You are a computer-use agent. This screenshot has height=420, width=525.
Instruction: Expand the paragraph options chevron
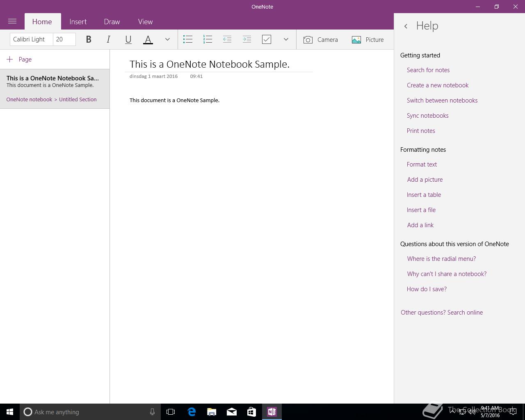coord(286,39)
